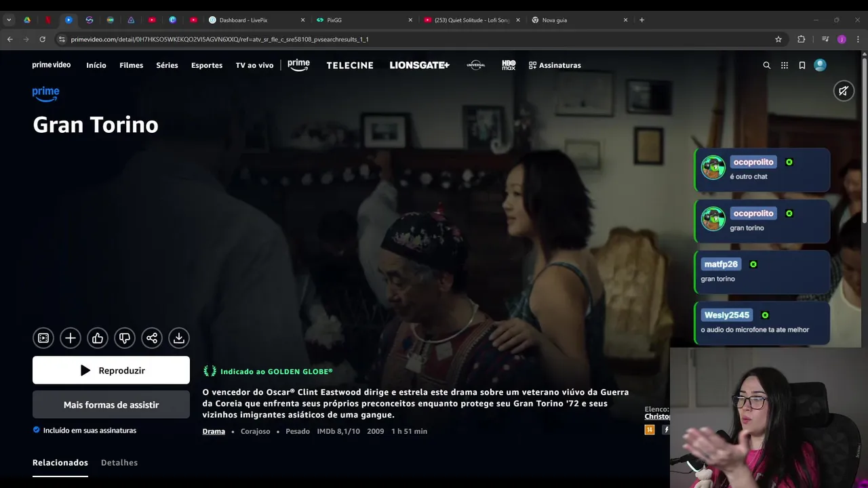Unmute the trailer with speaker toggle
The image size is (868, 488).
click(844, 91)
